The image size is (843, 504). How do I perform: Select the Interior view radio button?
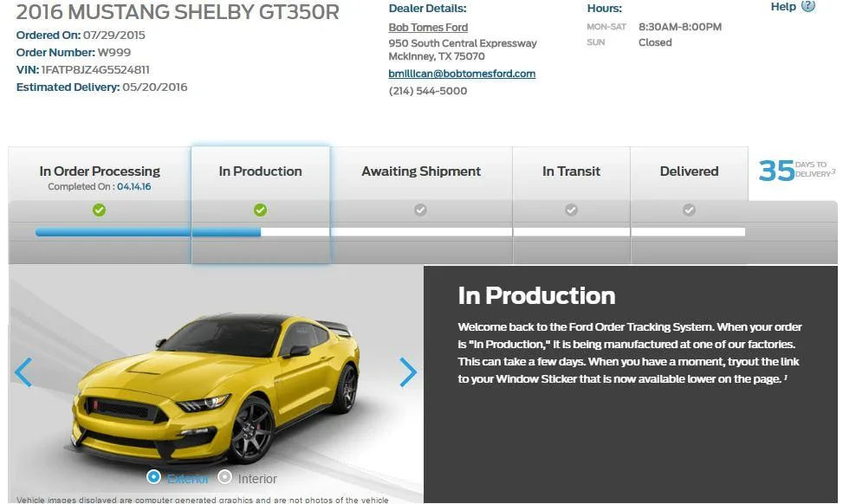pyautogui.click(x=224, y=476)
